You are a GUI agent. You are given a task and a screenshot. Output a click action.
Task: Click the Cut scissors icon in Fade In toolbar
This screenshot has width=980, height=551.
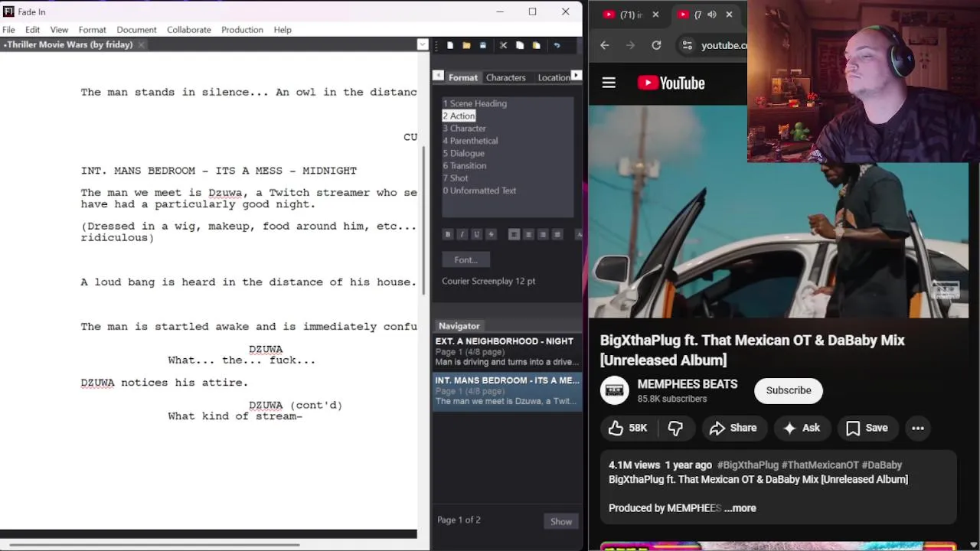[503, 45]
